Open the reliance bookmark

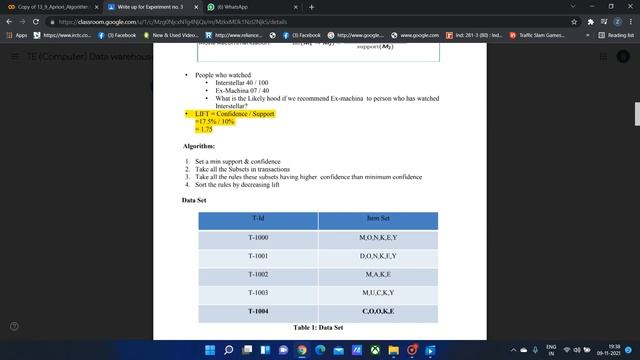click(233, 36)
